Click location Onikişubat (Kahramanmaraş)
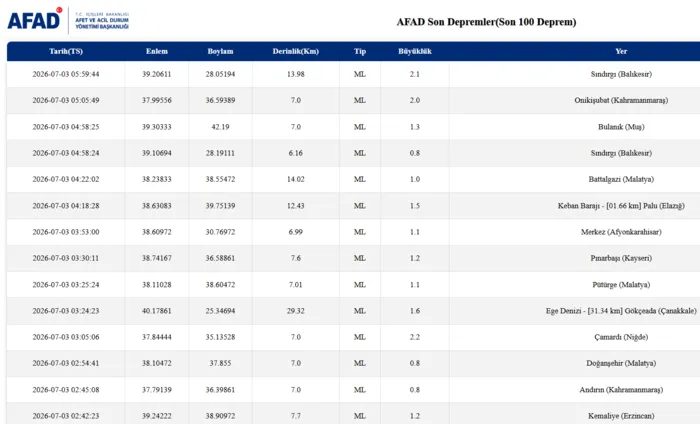This screenshot has width=700, height=424. pos(621,100)
